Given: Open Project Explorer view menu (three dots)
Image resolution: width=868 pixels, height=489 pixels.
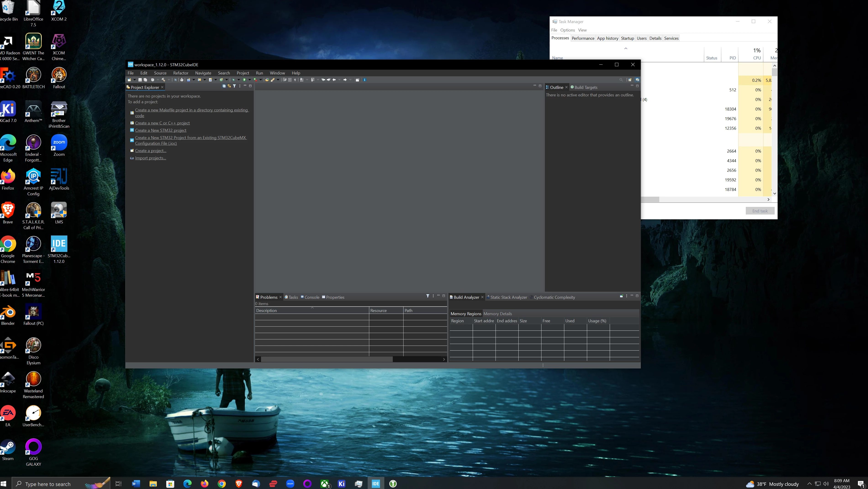Looking at the screenshot, I should point(240,86).
